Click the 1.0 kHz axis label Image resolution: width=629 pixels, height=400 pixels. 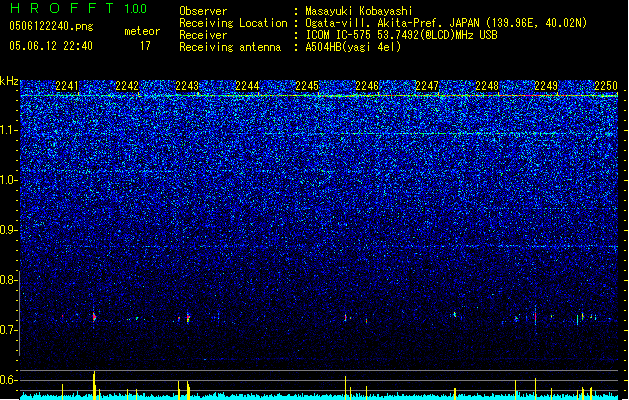8,180
